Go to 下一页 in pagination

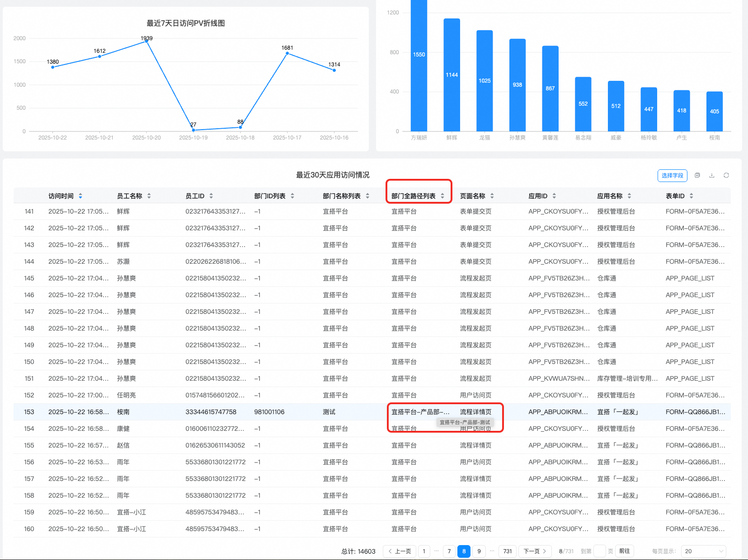(535, 551)
